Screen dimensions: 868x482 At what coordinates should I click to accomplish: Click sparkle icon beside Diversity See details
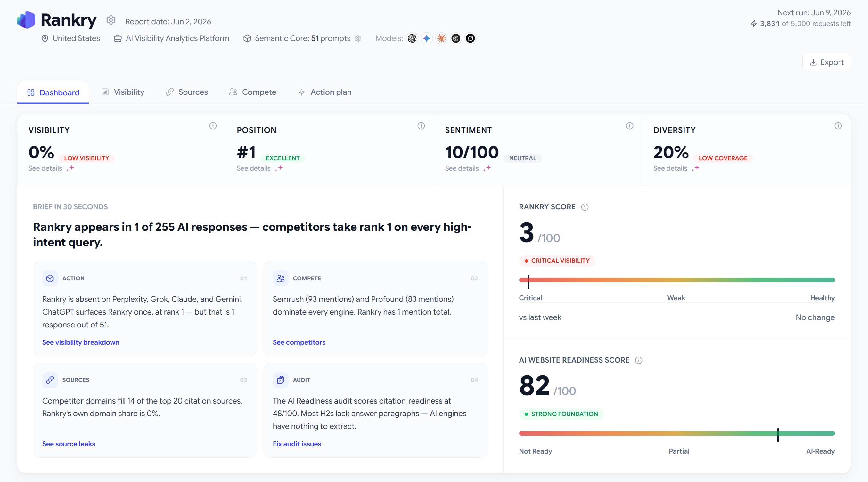[x=695, y=168]
